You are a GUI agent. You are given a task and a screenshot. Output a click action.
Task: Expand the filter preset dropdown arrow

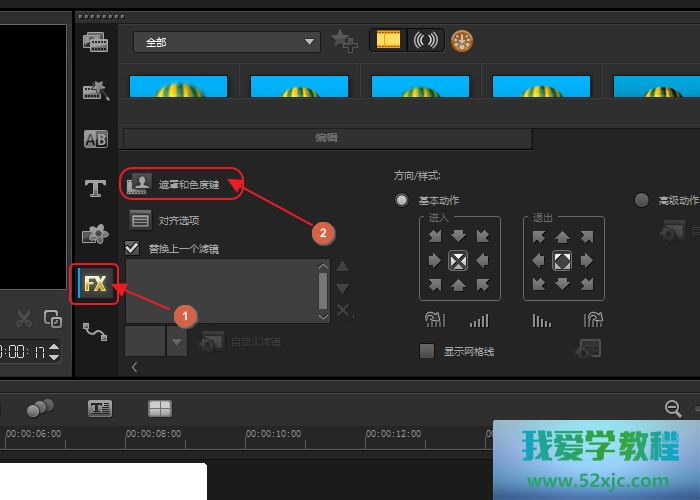pyautogui.click(x=176, y=342)
